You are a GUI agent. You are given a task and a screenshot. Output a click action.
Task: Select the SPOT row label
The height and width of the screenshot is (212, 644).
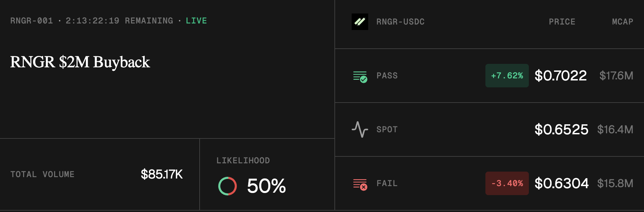[387, 129]
